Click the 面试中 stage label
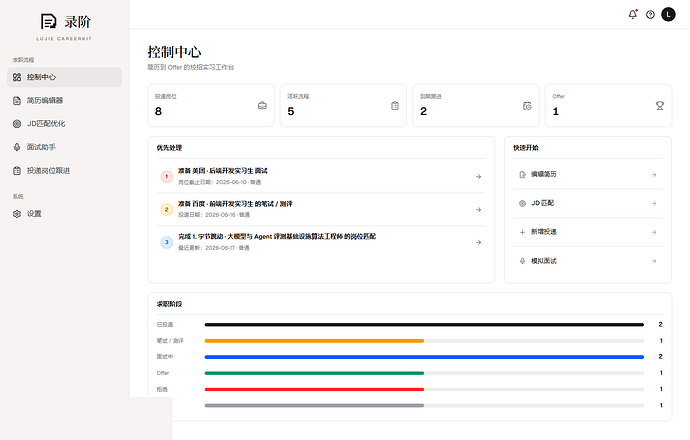 coord(165,357)
